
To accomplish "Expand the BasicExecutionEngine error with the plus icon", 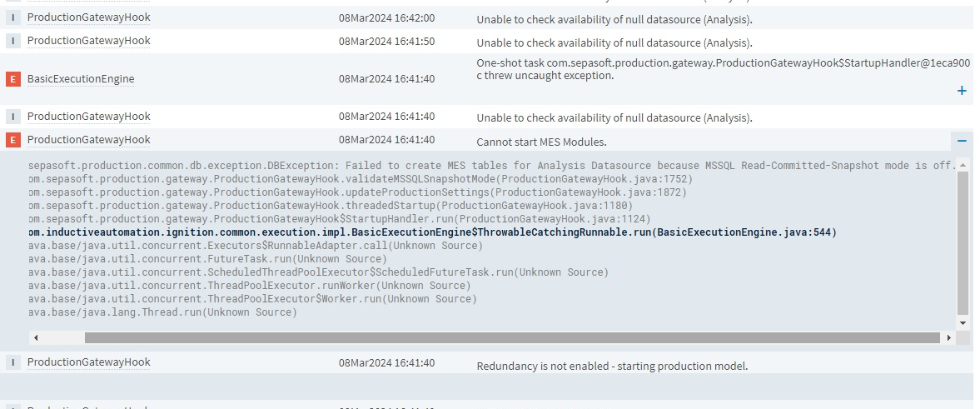I will (962, 91).
